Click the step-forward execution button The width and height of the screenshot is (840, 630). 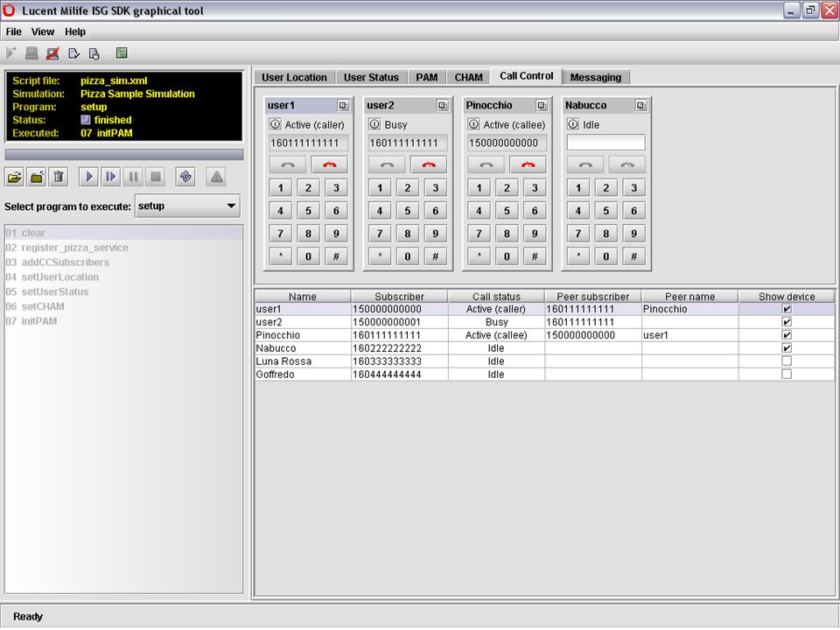click(x=111, y=177)
